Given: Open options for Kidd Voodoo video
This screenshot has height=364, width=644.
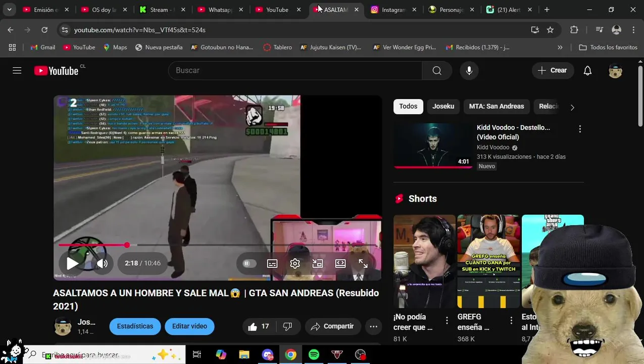Looking at the screenshot, I should click(580, 129).
